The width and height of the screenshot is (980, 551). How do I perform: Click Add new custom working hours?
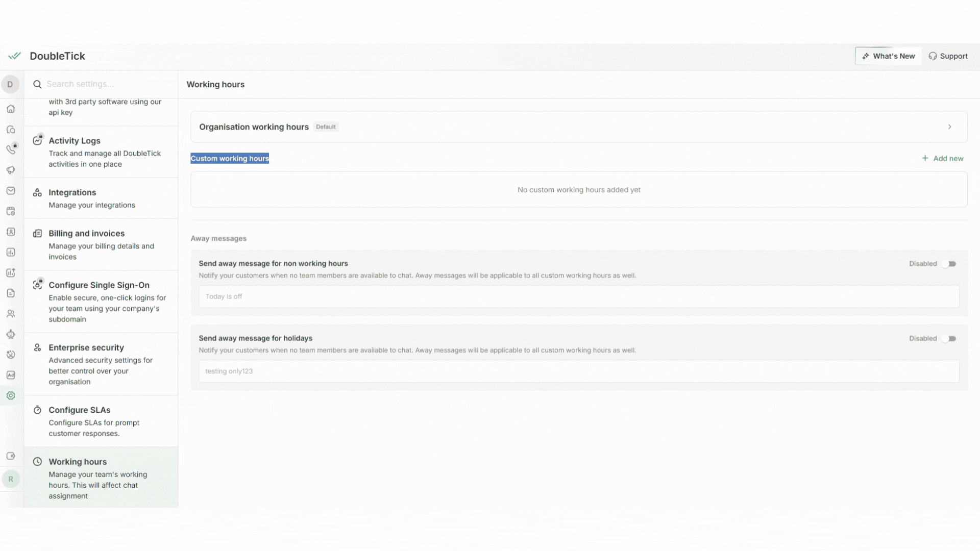click(943, 159)
